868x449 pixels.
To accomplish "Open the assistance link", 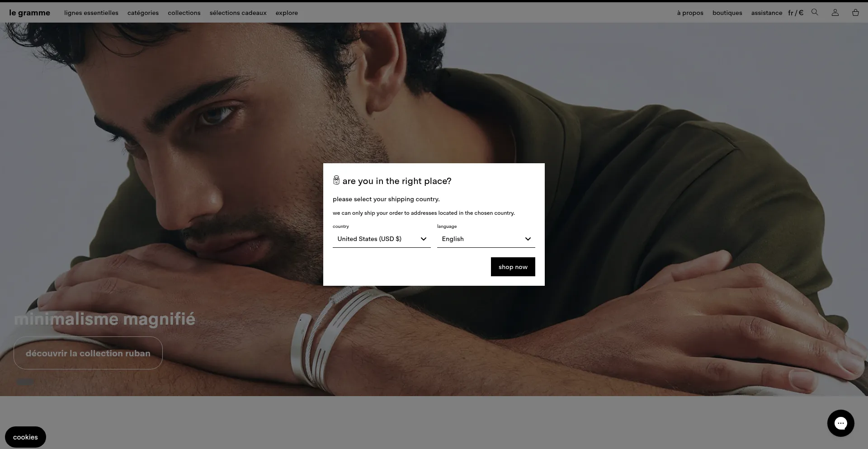I will click(x=766, y=13).
